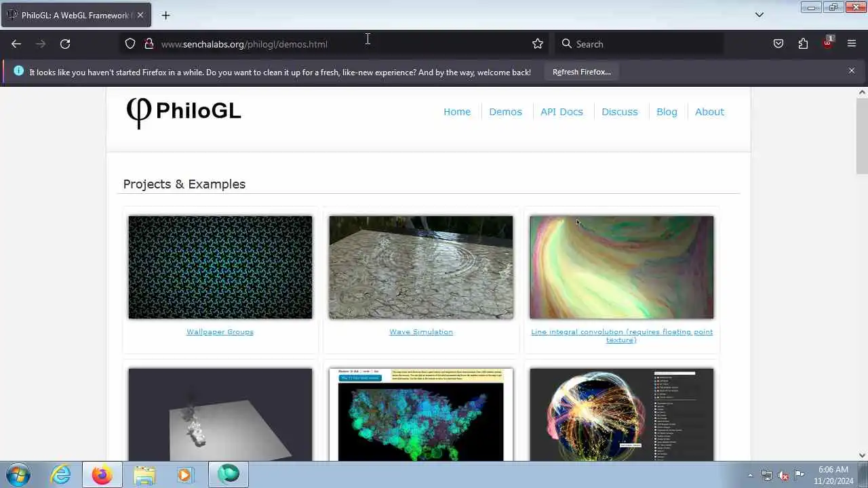Open a new tab with the plus icon
868x488 pixels.
click(x=165, y=15)
